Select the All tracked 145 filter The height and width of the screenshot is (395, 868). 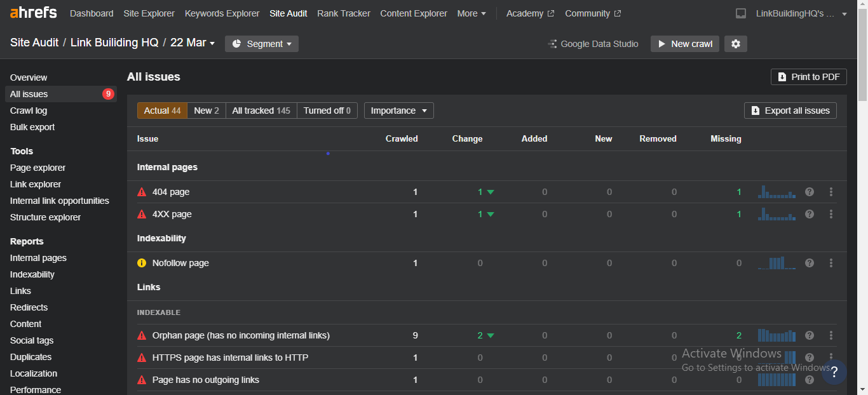(261, 110)
